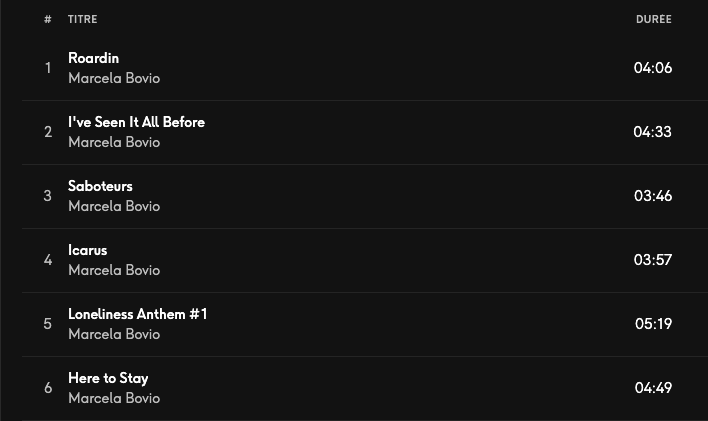Click track number 3 in the list

coord(47,196)
